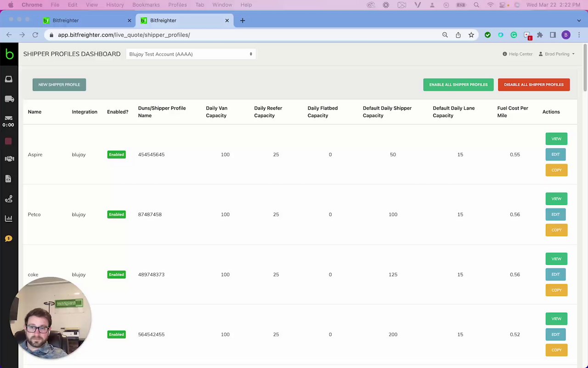Screen dimensions: 588x368
Task: Open the orange dollar chat icon
Action: click(8, 238)
